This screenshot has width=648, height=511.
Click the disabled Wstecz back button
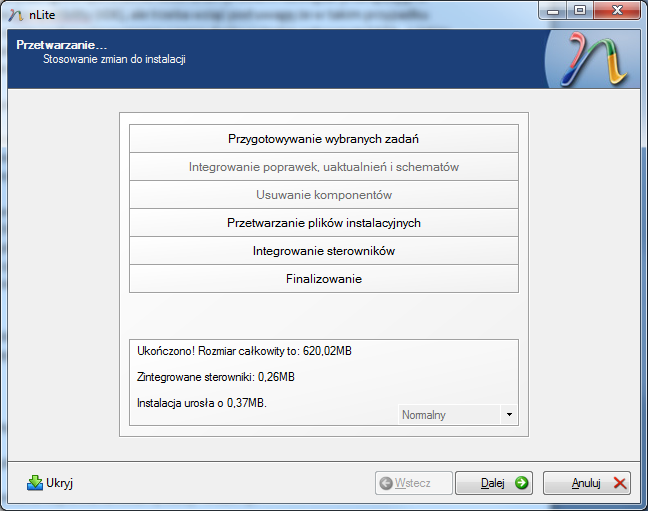(x=414, y=483)
